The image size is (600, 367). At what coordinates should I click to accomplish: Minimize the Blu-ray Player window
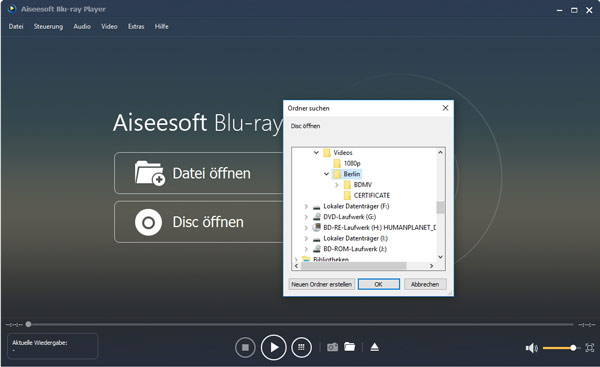tap(559, 10)
